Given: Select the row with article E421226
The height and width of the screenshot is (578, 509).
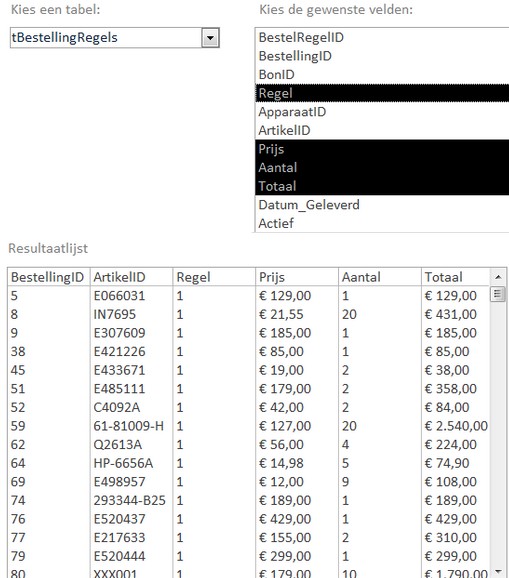Looking at the screenshot, I should [x=249, y=351].
